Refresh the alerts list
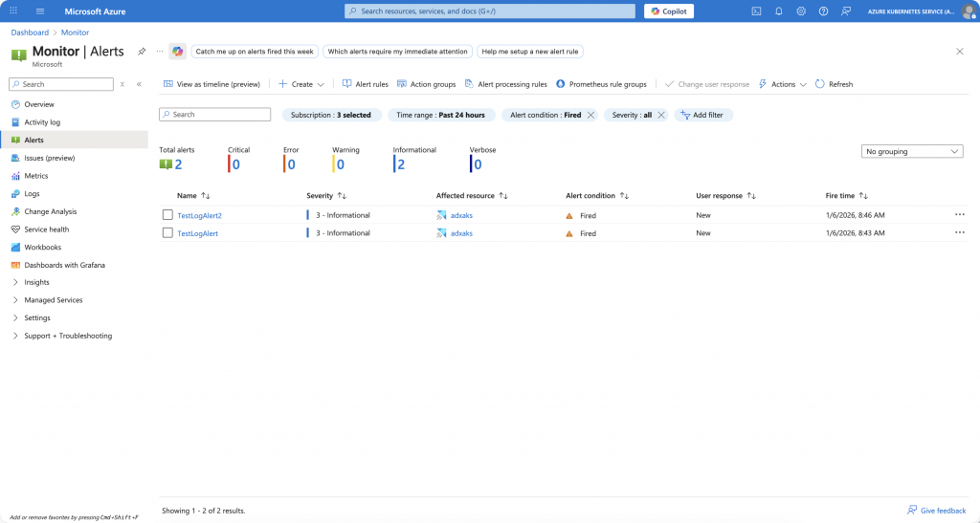The image size is (980, 523). (834, 84)
